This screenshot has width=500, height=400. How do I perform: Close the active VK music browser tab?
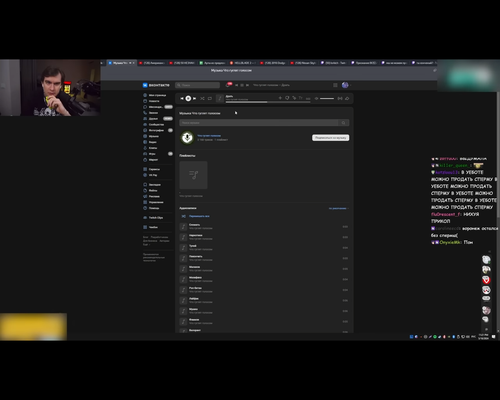tap(134, 63)
